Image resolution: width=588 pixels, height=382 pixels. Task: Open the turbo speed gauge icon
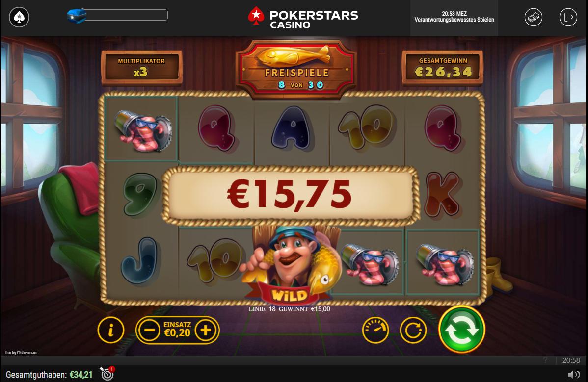(375, 330)
